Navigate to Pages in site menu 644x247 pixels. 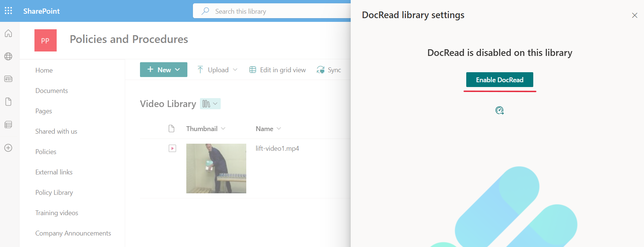point(44,111)
